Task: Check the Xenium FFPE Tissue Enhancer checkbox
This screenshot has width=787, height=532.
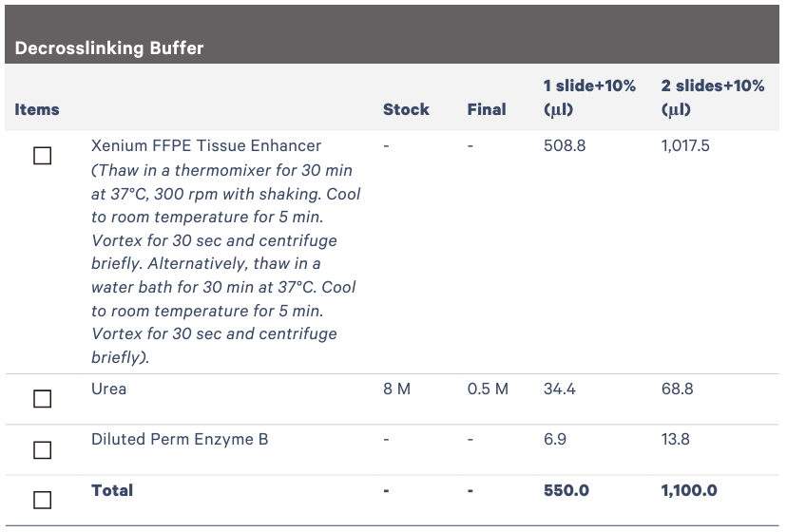Action: coord(42,156)
